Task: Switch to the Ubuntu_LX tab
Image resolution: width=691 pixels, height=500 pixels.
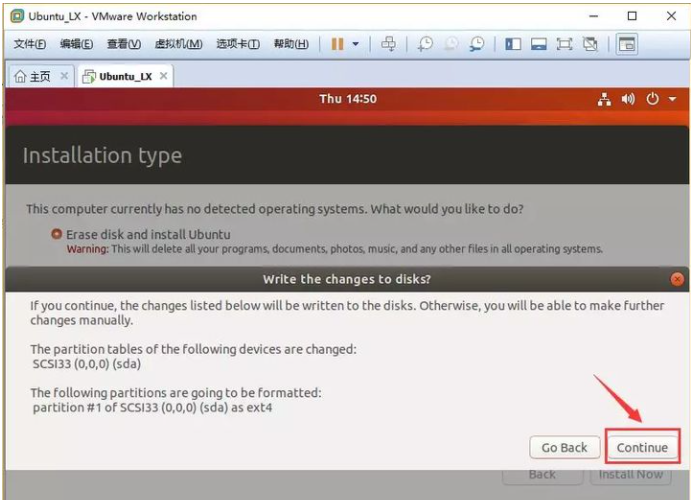Action: [118, 76]
